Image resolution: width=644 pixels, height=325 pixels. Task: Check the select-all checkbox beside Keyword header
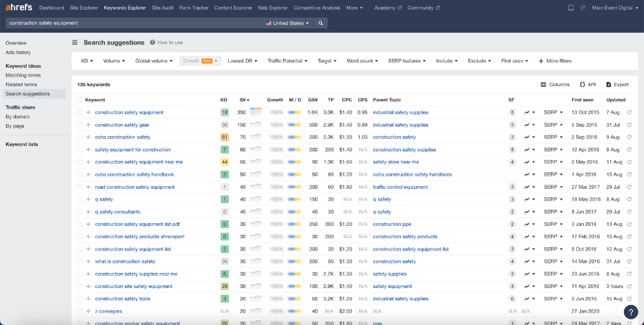[79, 100]
